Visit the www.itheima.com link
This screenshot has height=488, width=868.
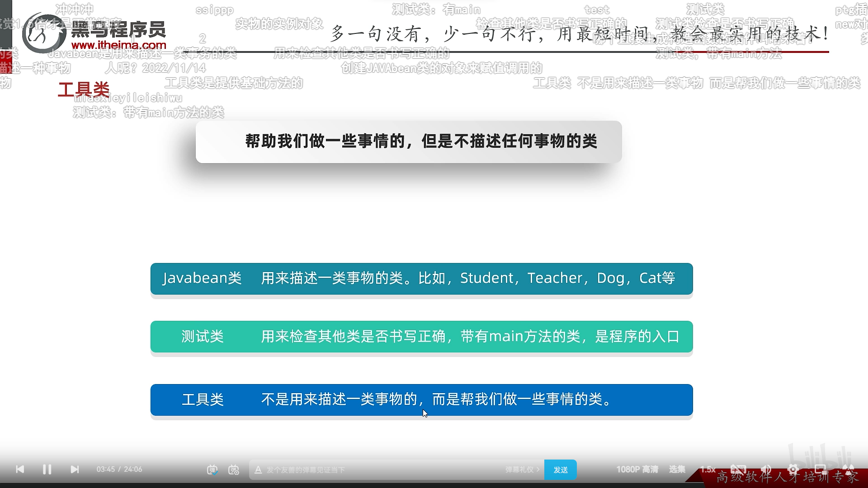tap(120, 45)
